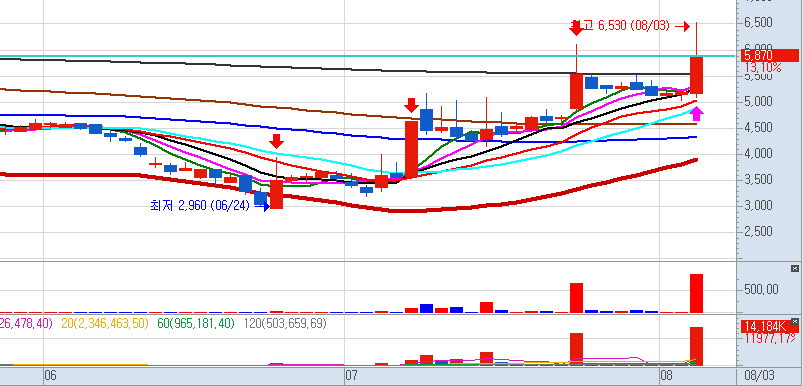Click the 3,000 price axis label
803x386 pixels.
(x=758, y=206)
